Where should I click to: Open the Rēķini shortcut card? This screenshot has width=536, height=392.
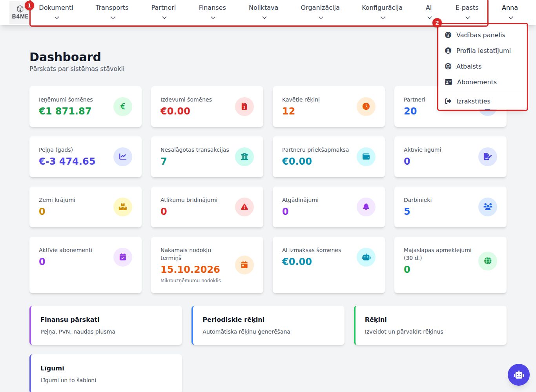430,325
